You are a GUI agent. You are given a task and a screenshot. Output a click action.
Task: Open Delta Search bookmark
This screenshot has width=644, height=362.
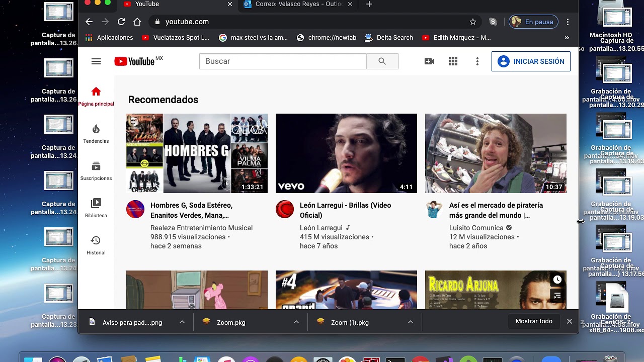pyautogui.click(x=389, y=38)
